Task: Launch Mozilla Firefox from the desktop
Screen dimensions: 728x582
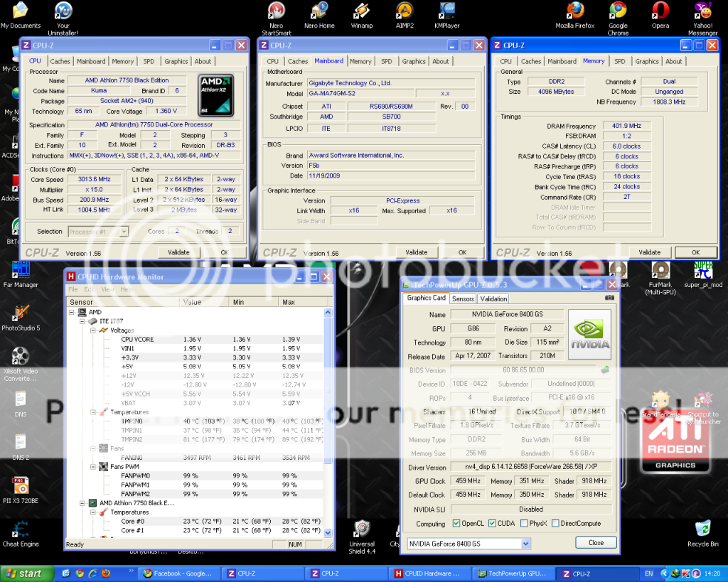Action: [574, 16]
